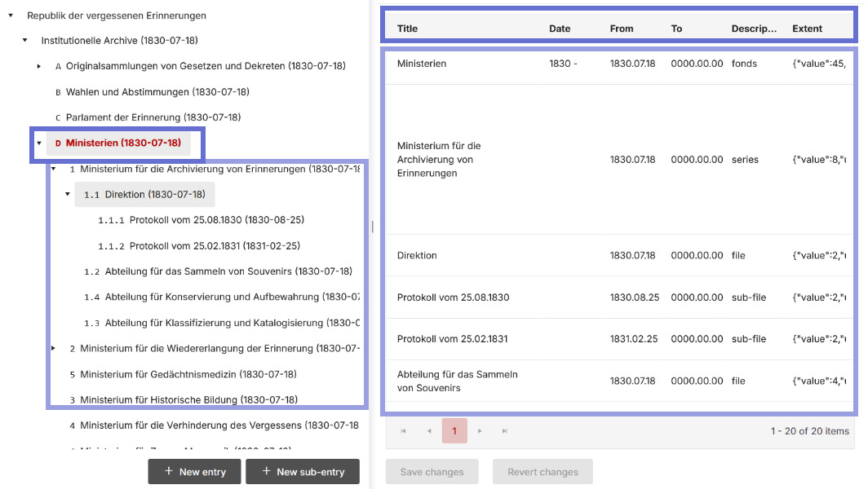The image size is (868, 489).
Task: Go to first page in pagination
Action: tap(403, 431)
